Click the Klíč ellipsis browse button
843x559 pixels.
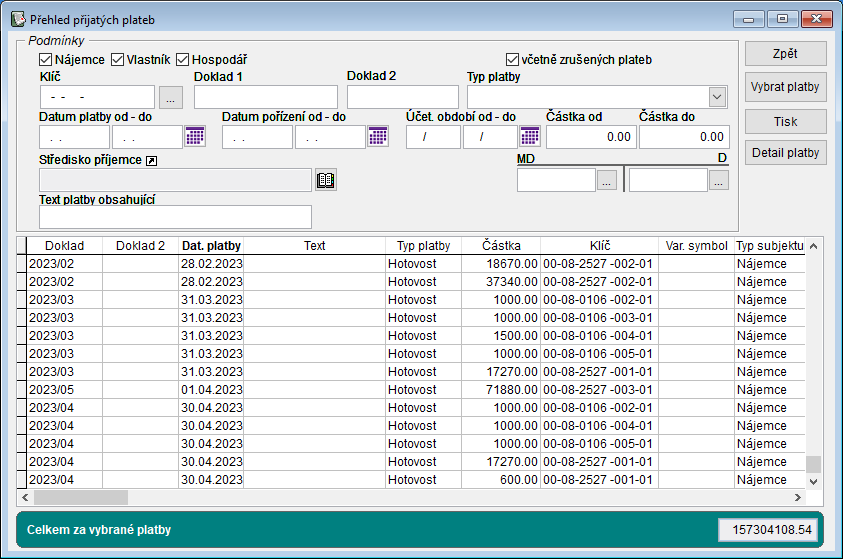[171, 98]
